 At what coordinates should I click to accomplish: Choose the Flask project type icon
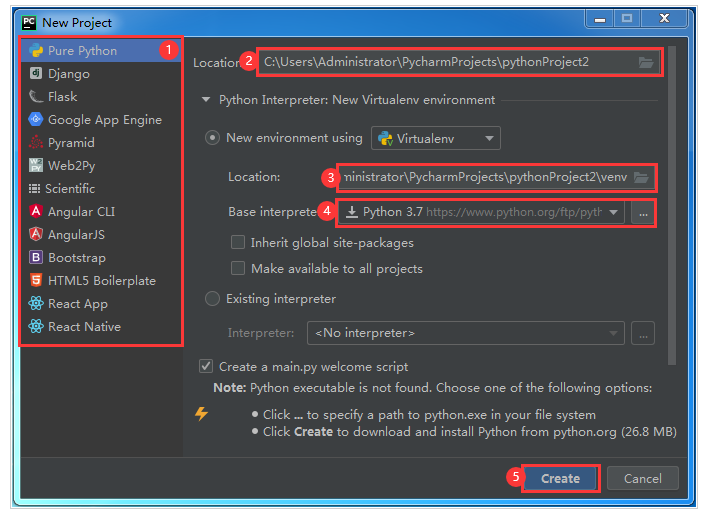(36, 96)
